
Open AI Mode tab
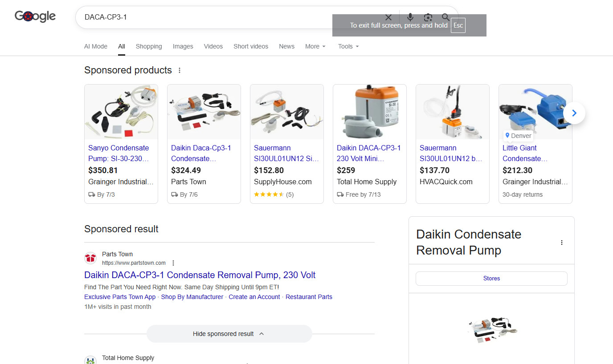pos(96,46)
